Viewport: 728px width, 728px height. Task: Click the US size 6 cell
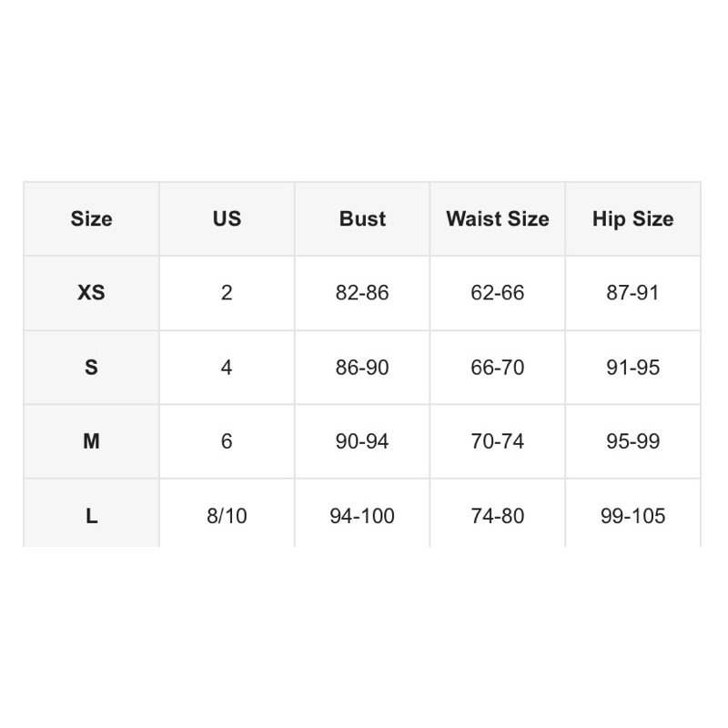click(227, 441)
